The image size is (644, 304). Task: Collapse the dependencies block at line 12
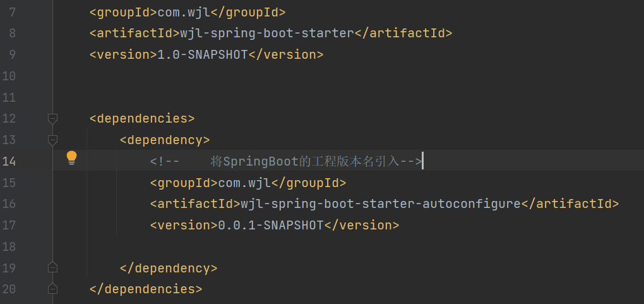[53, 118]
